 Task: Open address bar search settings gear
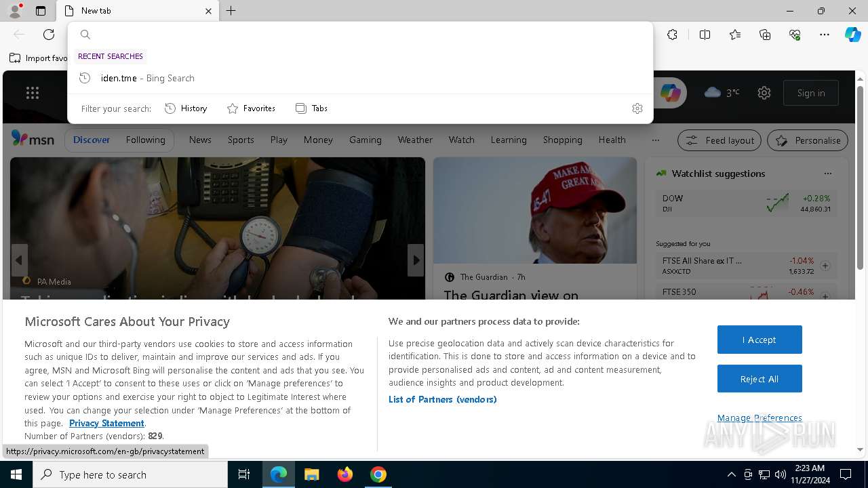point(637,108)
